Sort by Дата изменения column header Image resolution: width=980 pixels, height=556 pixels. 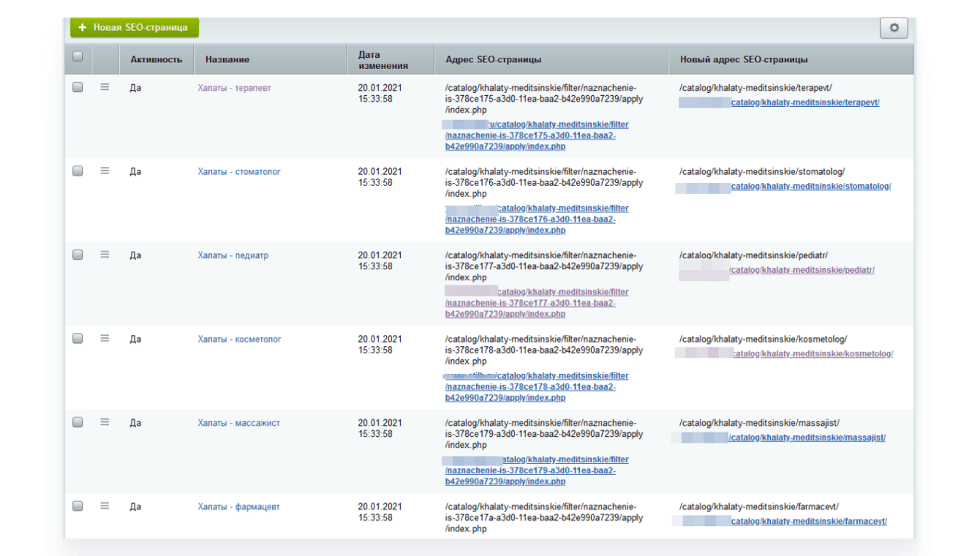pyautogui.click(x=382, y=59)
